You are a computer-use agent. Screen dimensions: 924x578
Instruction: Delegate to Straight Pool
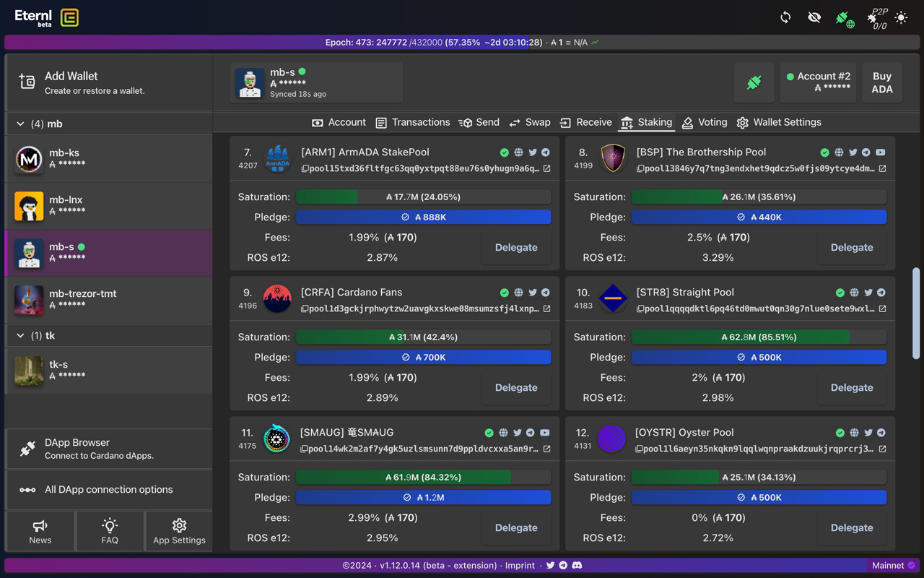(852, 387)
